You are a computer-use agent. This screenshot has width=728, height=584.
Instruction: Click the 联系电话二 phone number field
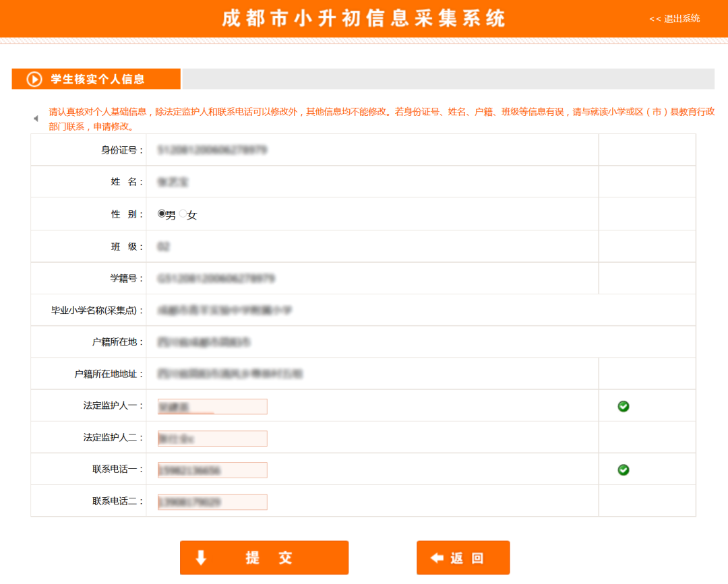click(x=212, y=501)
